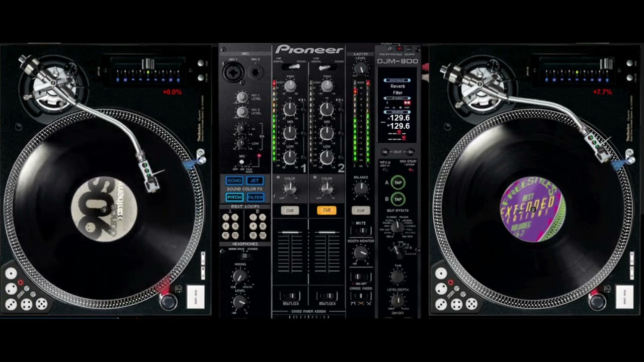Set beat loop A to 8 beats
Viewport: 644px width, 362px height.
(x=235, y=226)
